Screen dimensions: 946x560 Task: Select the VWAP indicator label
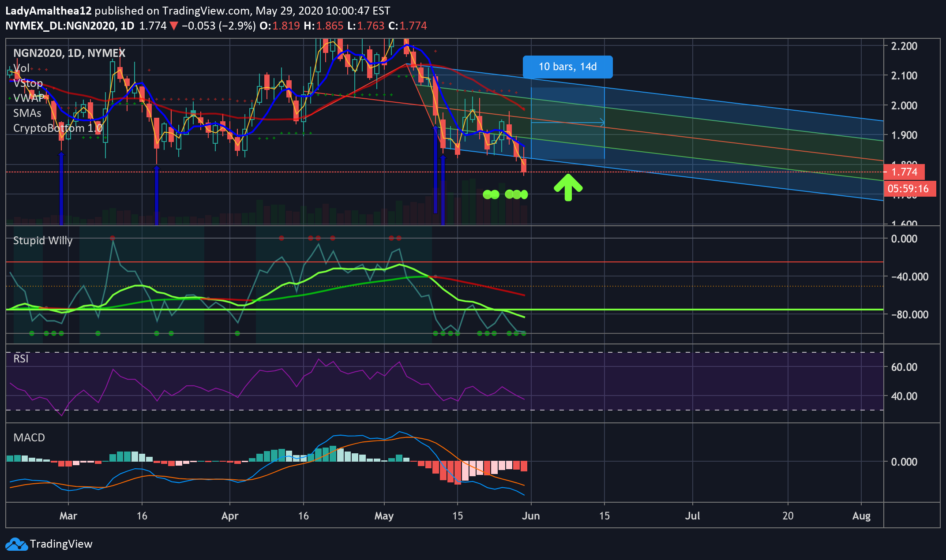click(x=29, y=98)
